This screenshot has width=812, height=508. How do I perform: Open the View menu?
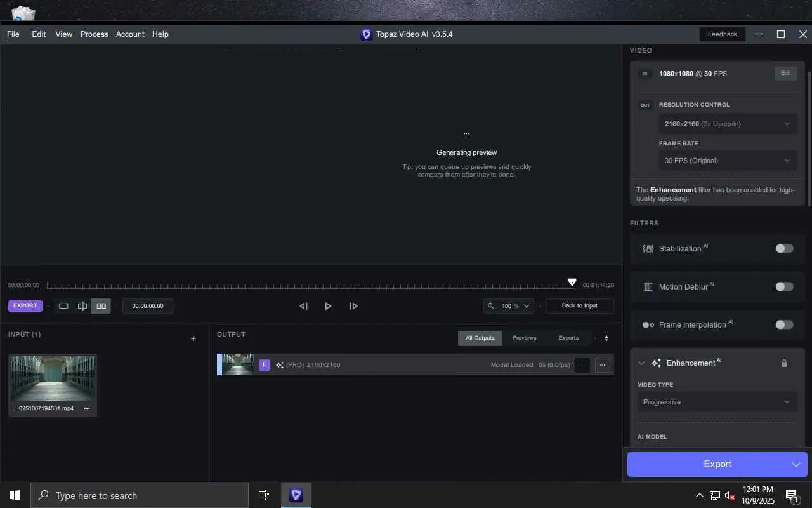click(63, 34)
